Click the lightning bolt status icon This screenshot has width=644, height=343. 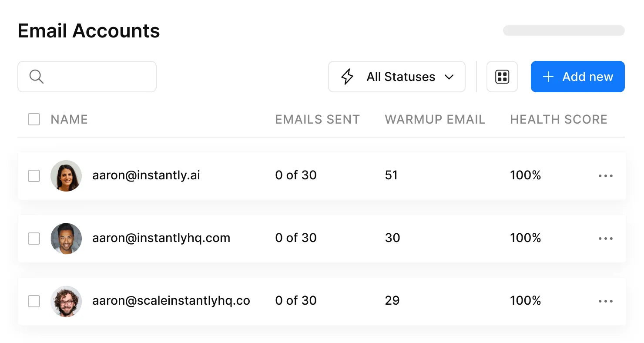pyautogui.click(x=347, y=77)
